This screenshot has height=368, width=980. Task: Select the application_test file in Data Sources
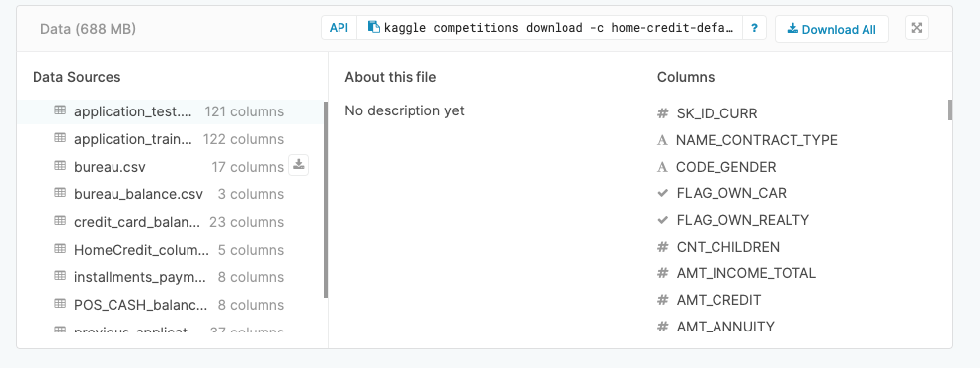pyautogui.click(x=170, y=111)
